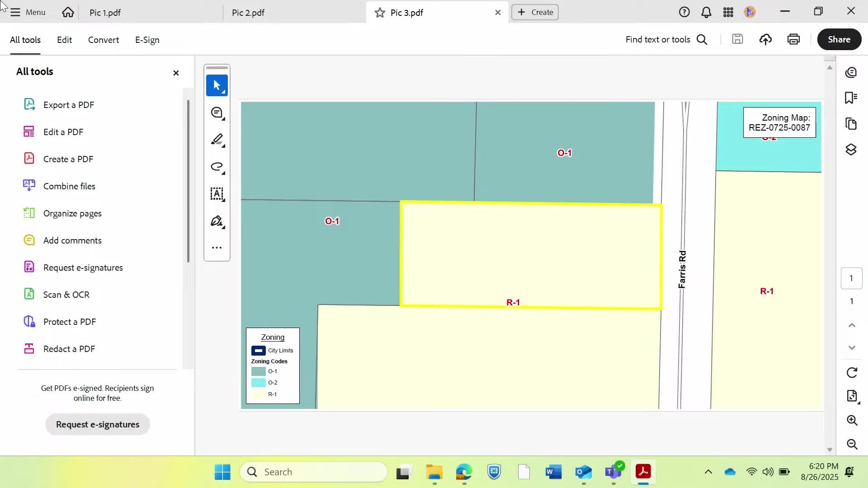Screen dimensions: 868x488
Task: Pick the fill and sign pen tool
Action: [217, 221]
